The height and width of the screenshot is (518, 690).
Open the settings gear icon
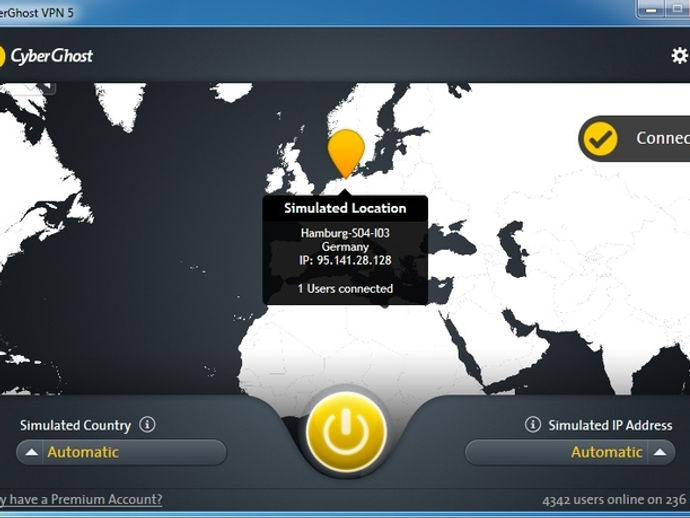click(x=680, y=55)
